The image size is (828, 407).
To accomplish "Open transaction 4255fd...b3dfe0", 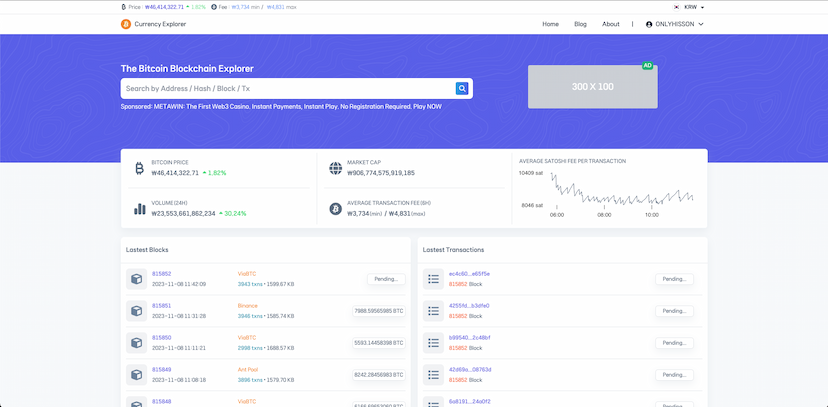I will tap(469, 306).
